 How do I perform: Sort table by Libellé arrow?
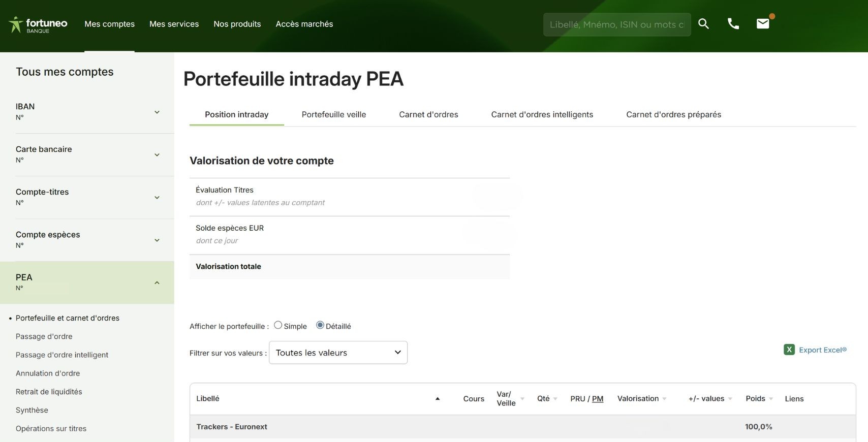point(437,399)
